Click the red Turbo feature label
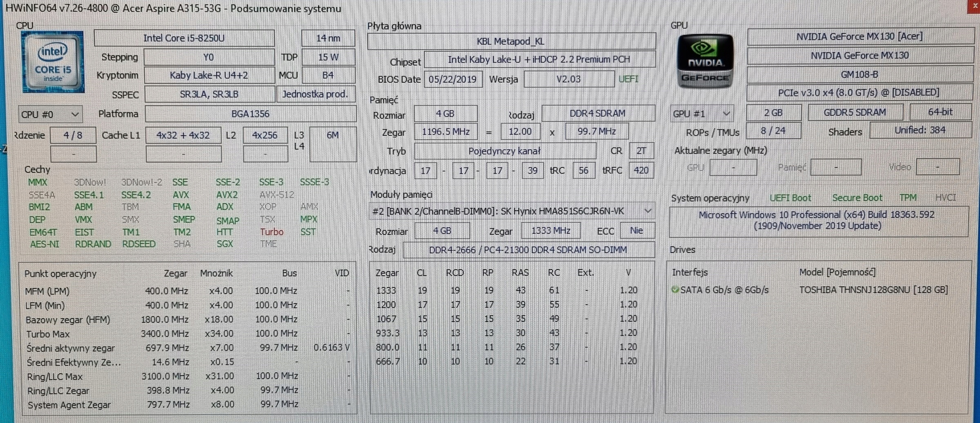 tap(272, 232)
